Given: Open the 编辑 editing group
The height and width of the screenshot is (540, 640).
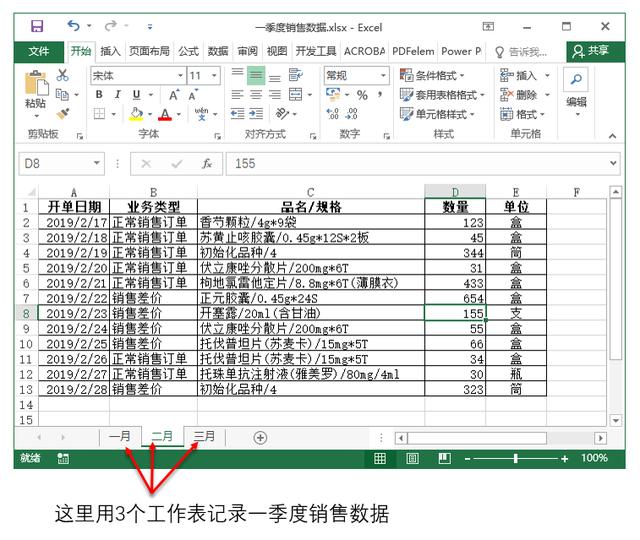Looking at the screenshot, I should (x=576, y=93).
